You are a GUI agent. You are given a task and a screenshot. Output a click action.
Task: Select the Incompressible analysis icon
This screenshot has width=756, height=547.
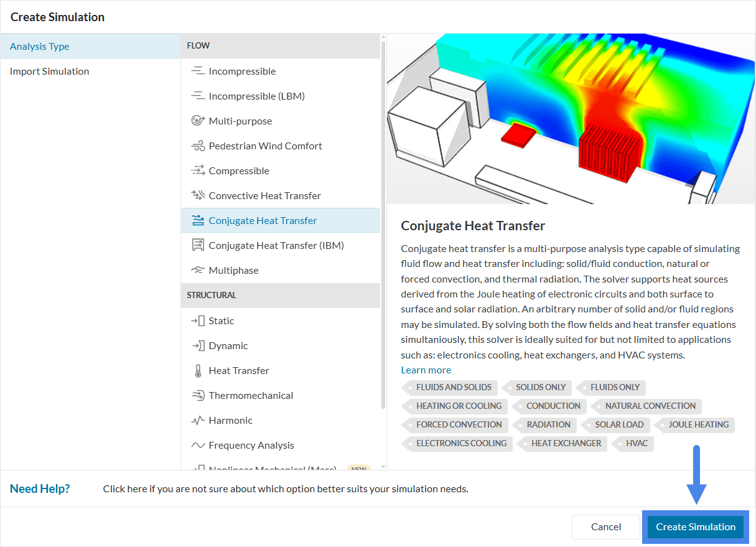(x=198, y=71)
